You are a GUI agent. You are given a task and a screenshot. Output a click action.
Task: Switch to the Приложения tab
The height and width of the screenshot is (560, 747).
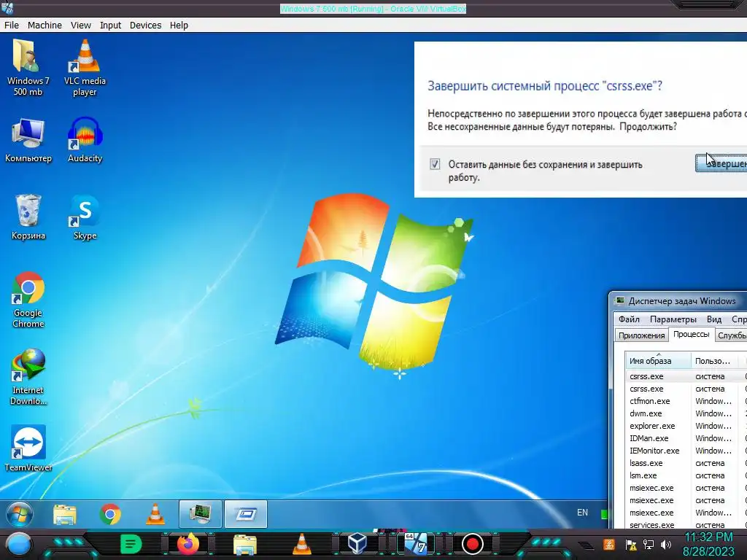point(641,335)
